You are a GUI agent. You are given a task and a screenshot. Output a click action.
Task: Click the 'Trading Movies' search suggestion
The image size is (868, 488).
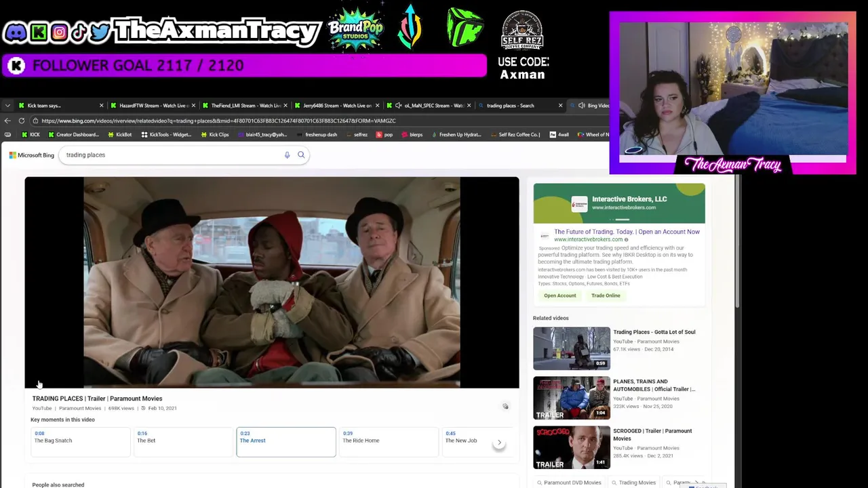click(633, 483)
